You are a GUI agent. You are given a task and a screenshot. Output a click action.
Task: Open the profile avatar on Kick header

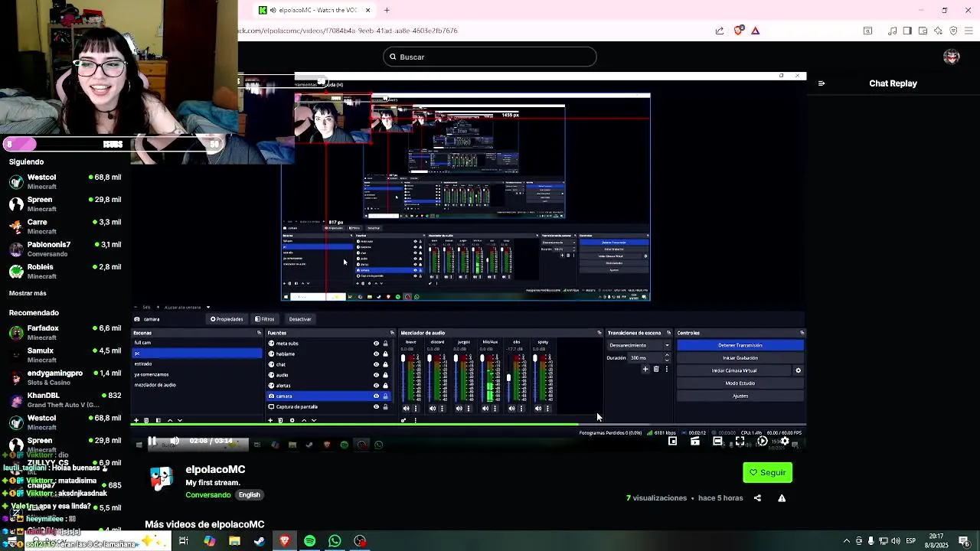tap(952, 57)
